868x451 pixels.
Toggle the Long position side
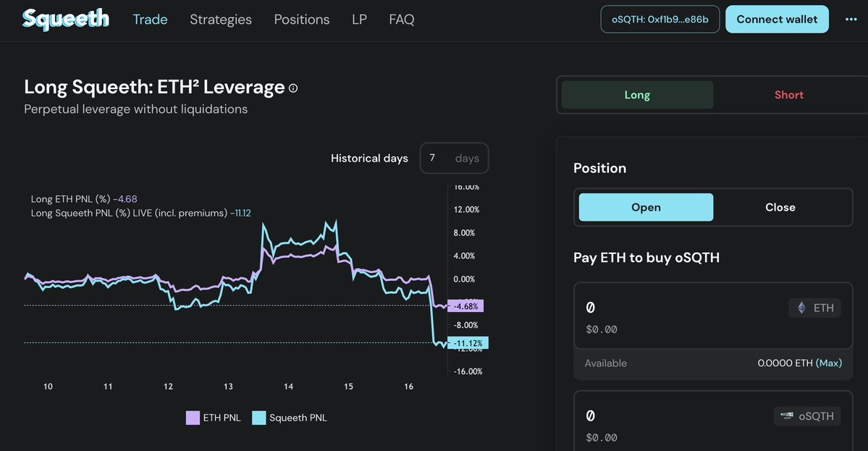pyautogui.click(x=637, y=95)
